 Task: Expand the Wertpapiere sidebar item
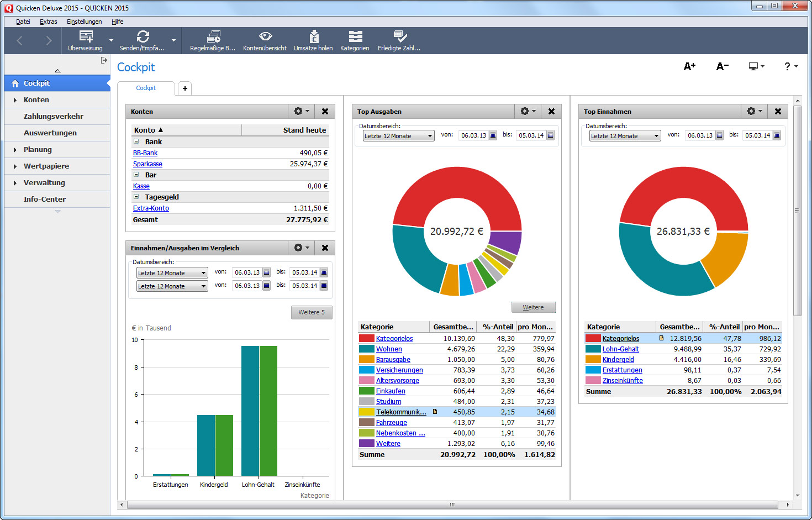point(15,166)
